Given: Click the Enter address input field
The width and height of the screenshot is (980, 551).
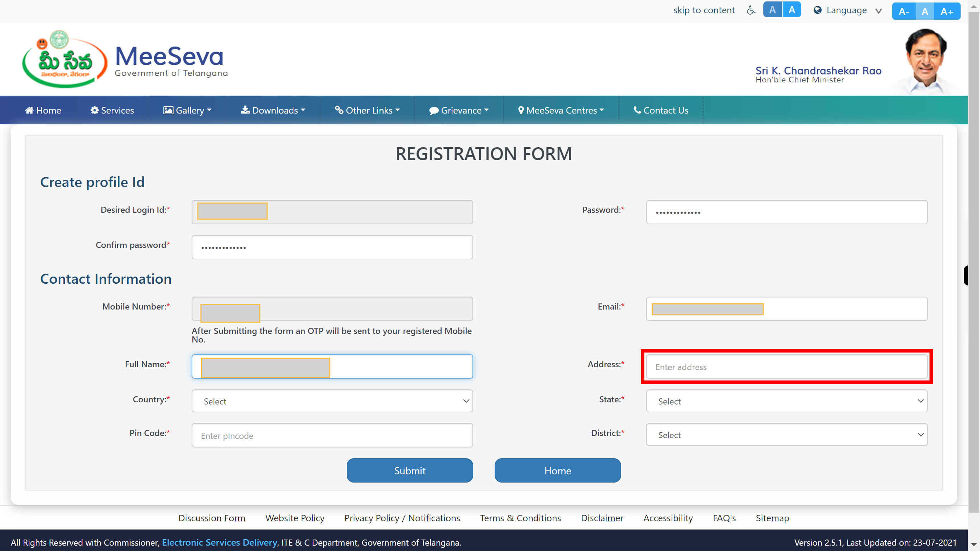Looking at the screenshot, I should pos(786,366).
